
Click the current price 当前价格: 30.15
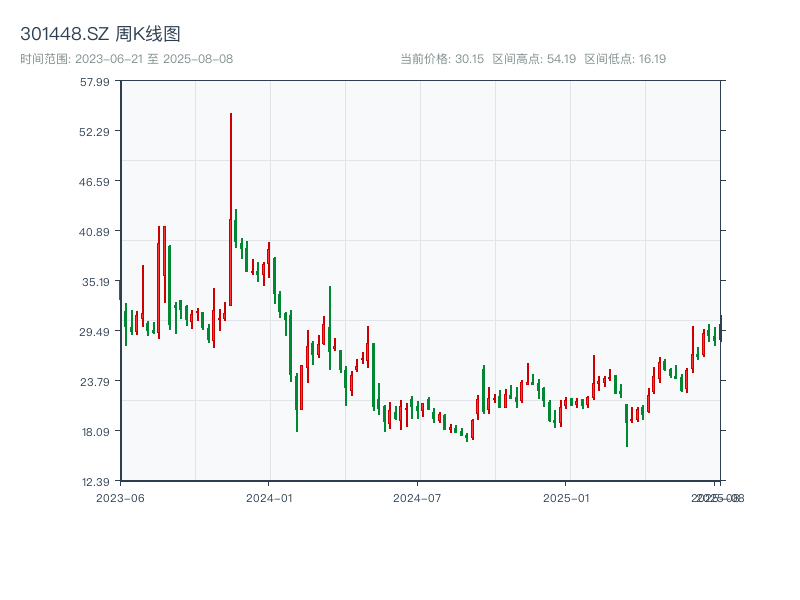coord(442,59)
